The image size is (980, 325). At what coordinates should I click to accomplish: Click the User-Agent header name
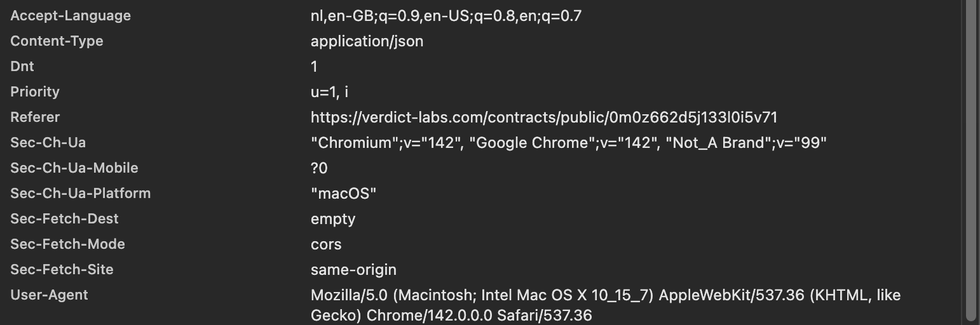tap(49, 295)
